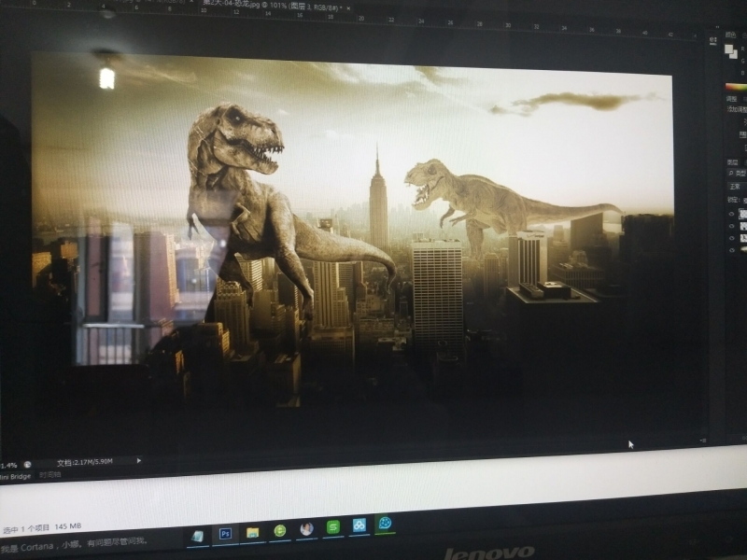Open the layer filter 类型 dropdown
Viewport: 747px width, 560px height.
[x=736, y=173]
